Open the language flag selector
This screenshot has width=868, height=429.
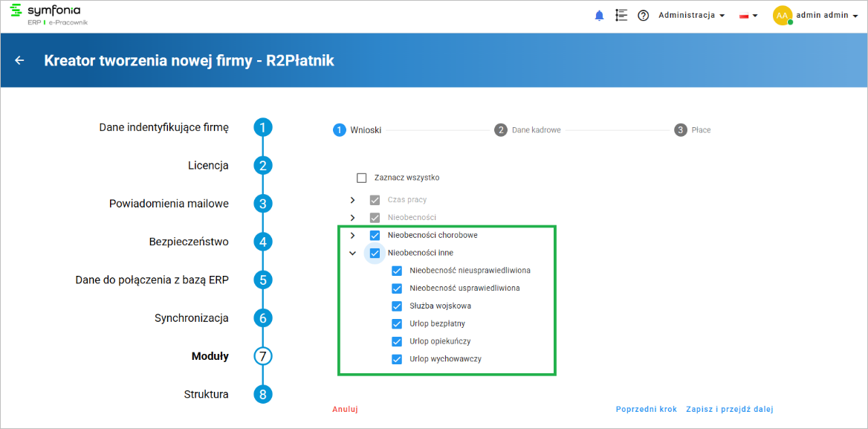748,16
